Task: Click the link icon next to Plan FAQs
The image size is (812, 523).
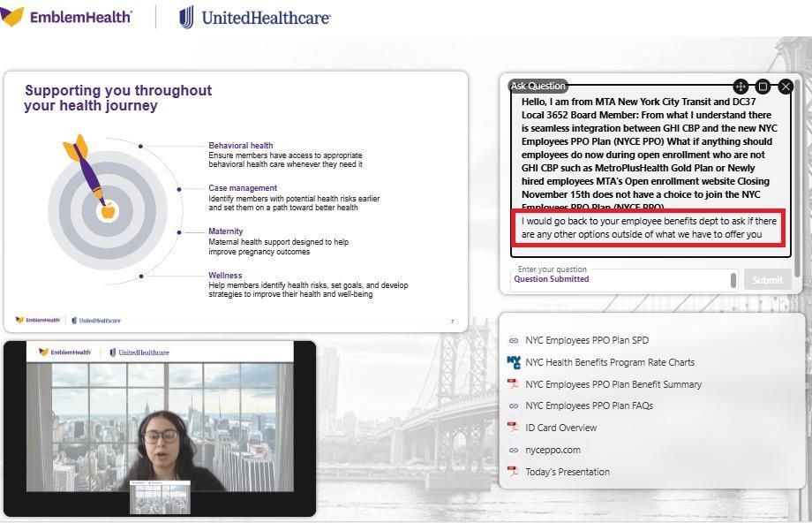Action: [x=514, y=406]
